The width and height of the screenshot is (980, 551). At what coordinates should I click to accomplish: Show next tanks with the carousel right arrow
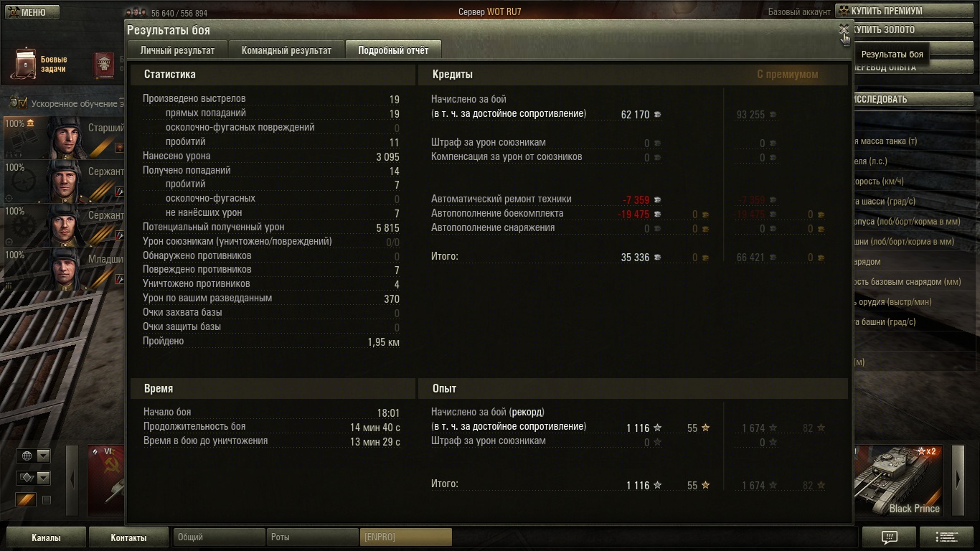[x=958, y=480]
